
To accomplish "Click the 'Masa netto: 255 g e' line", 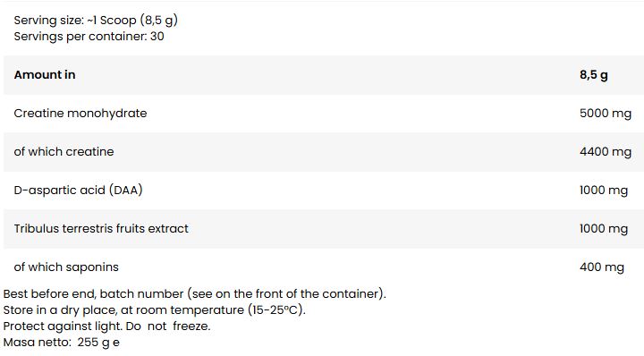I will (x=62, y=342).
